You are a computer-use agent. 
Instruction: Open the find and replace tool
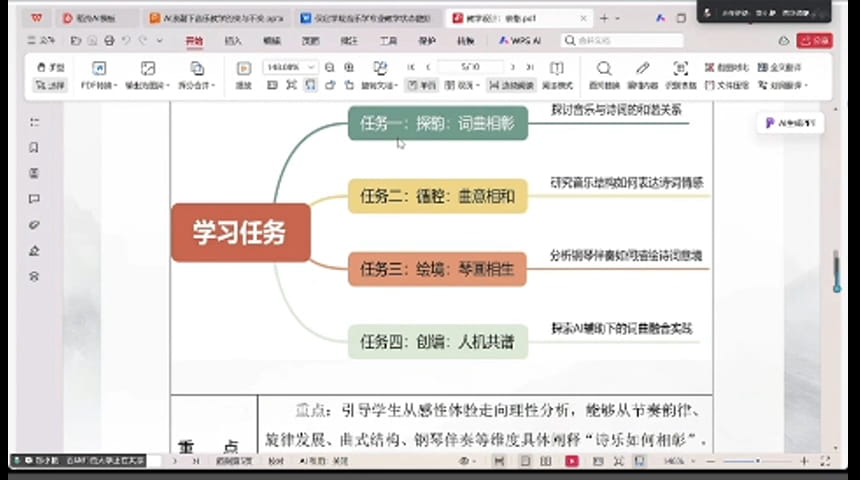click(x=604, y=75)
